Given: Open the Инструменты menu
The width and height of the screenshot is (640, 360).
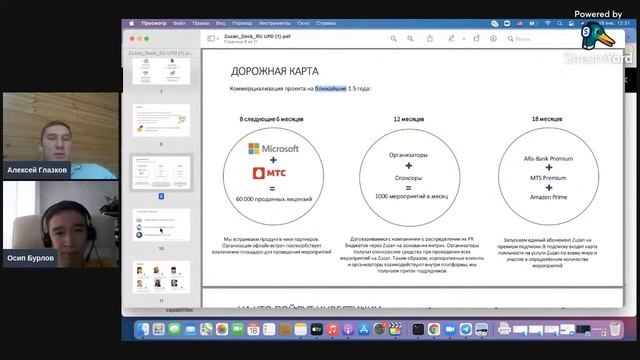Looking at the screenshot, I should pos(274,23).
